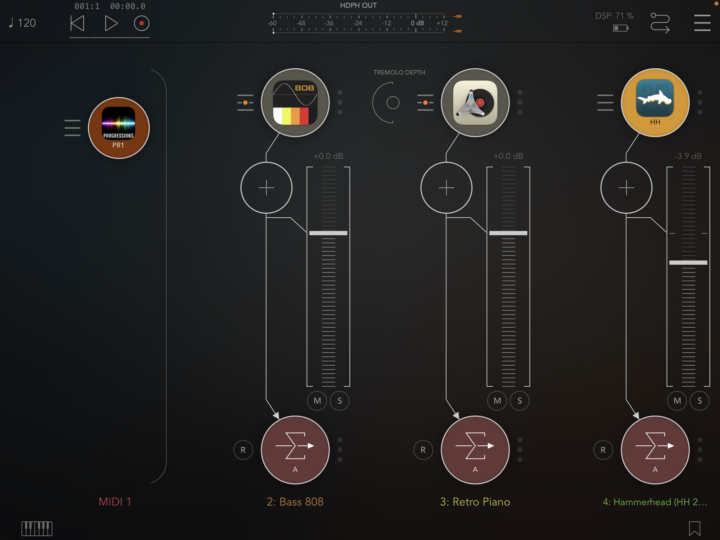The height and width of the screenshot is (540, 720).
Task: Open the Hammerhead HH drum machine
Action: [x=655, y=101]
